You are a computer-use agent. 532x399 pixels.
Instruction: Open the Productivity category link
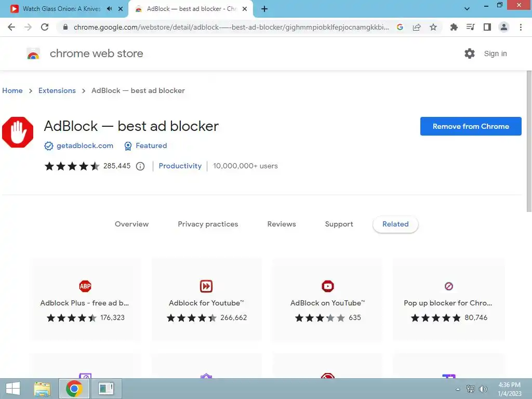pos(180,166)
